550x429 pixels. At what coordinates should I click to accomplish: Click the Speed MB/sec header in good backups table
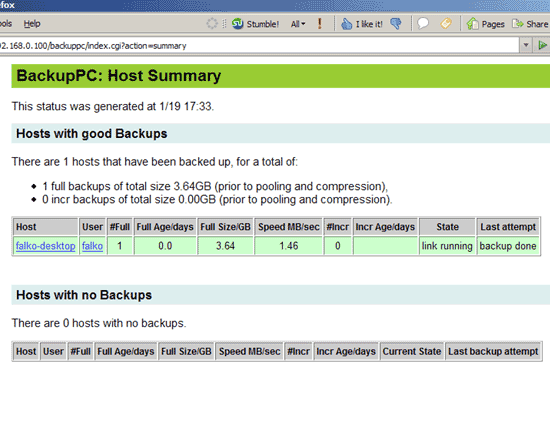tap(289, 227)
